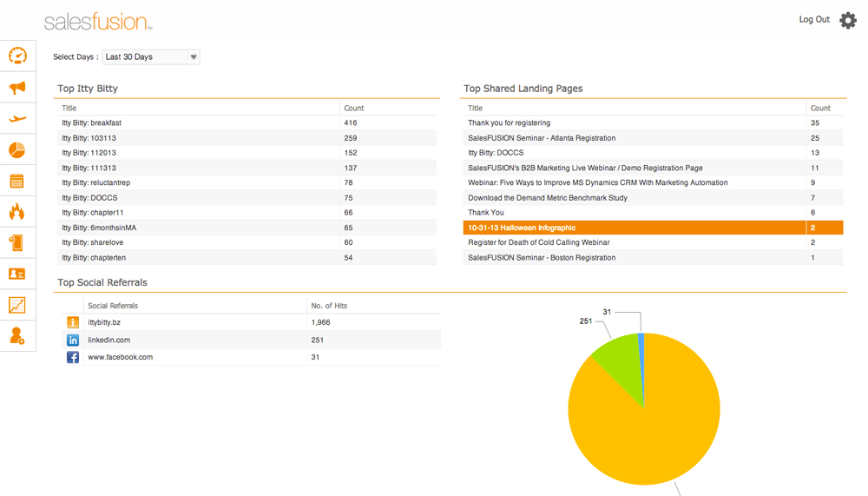868x496 pixels.
Task: Sort Shared Landing Pages by Title header
Action: point(475,108)
